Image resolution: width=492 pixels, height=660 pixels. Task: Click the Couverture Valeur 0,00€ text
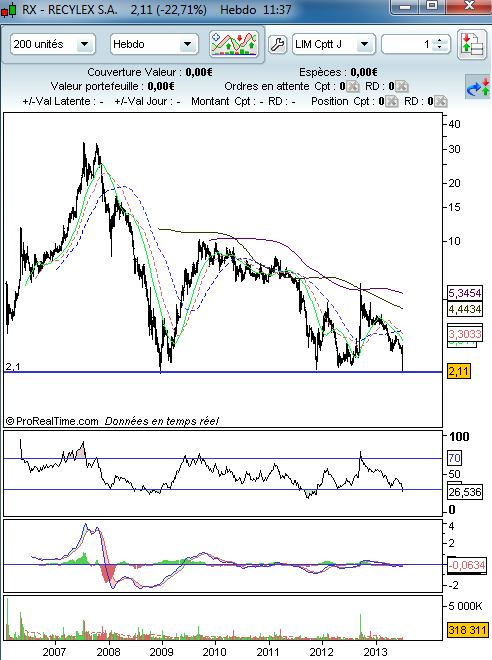[150, 72]
